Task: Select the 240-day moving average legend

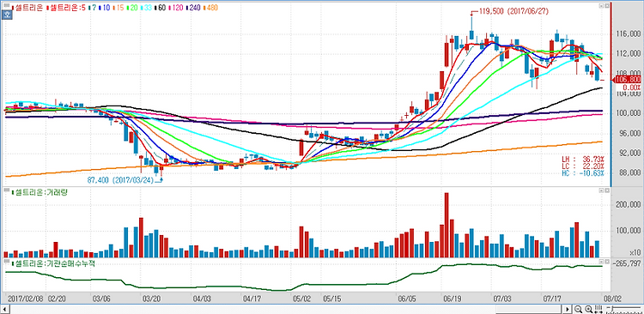Action: coord(193,8)
